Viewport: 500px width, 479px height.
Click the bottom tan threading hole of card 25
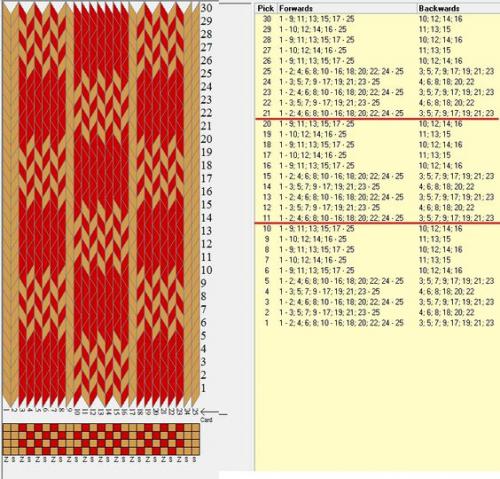point(195,451)
